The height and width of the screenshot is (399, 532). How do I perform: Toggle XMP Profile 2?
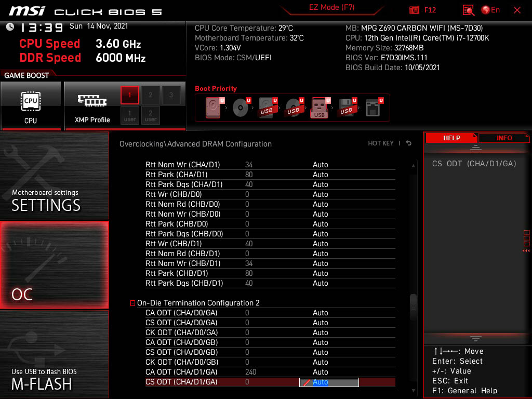point(151,95)
